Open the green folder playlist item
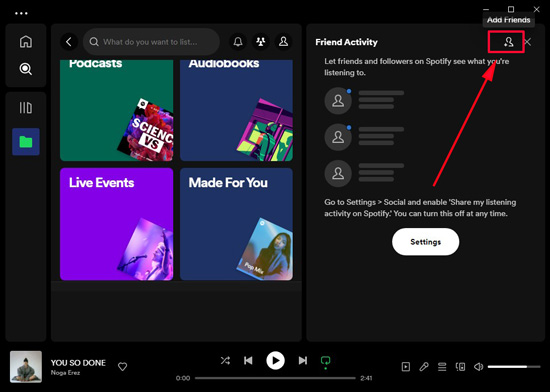 (x=26, y=142)
